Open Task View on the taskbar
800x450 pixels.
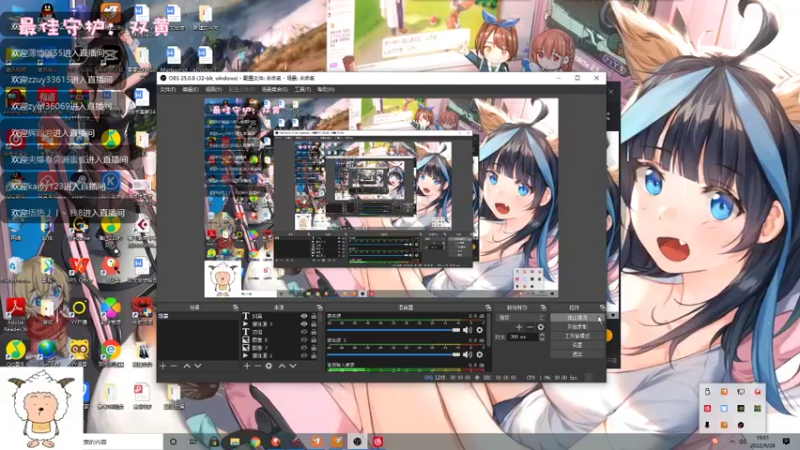point(193,441)
